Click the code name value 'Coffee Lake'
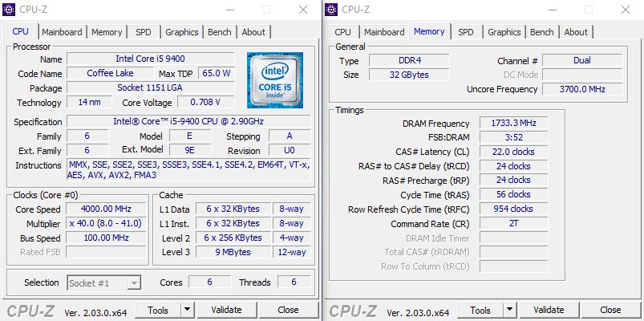The image size is (644, 321). click(x=109, y=73)
